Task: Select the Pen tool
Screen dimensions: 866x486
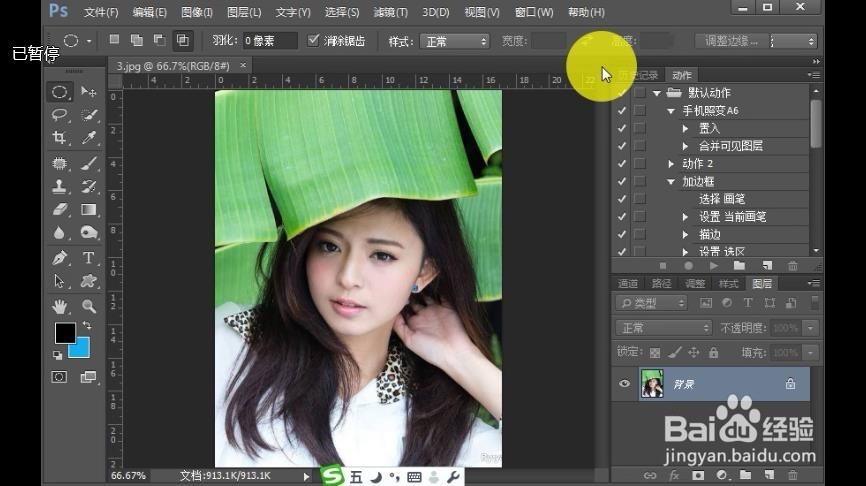Action: point(60,258)
